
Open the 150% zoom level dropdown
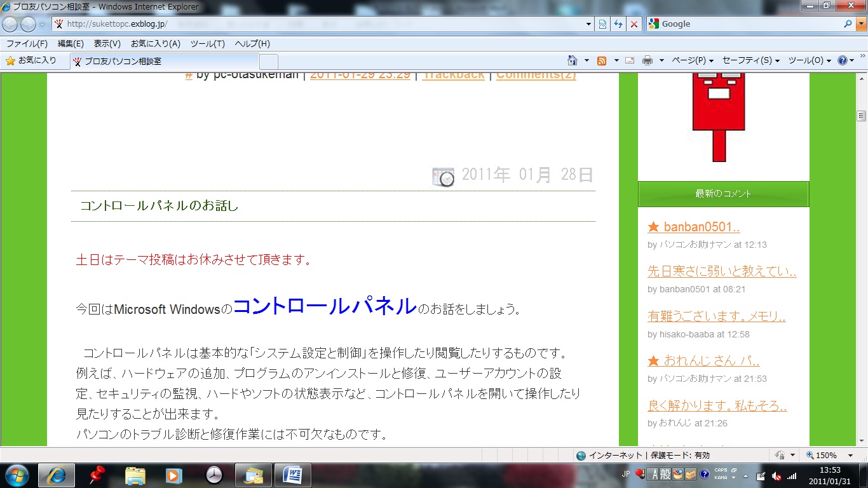[x=851, y=456]
